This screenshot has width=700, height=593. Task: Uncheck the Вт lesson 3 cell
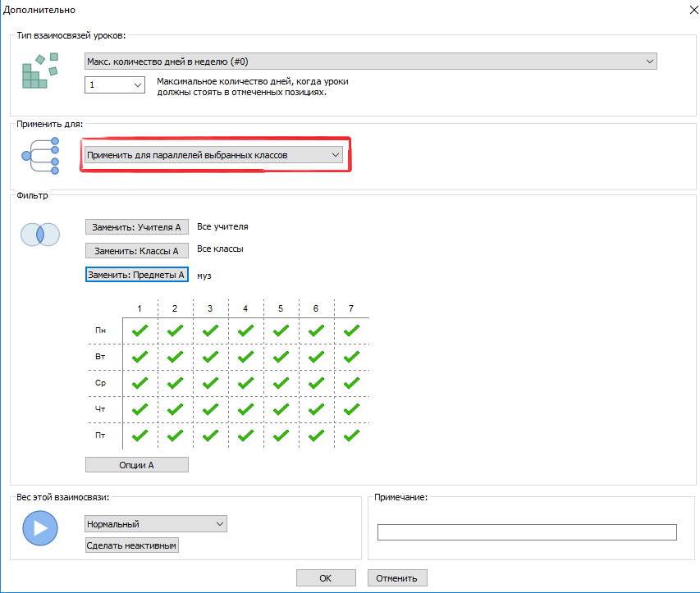pos(210,357)
